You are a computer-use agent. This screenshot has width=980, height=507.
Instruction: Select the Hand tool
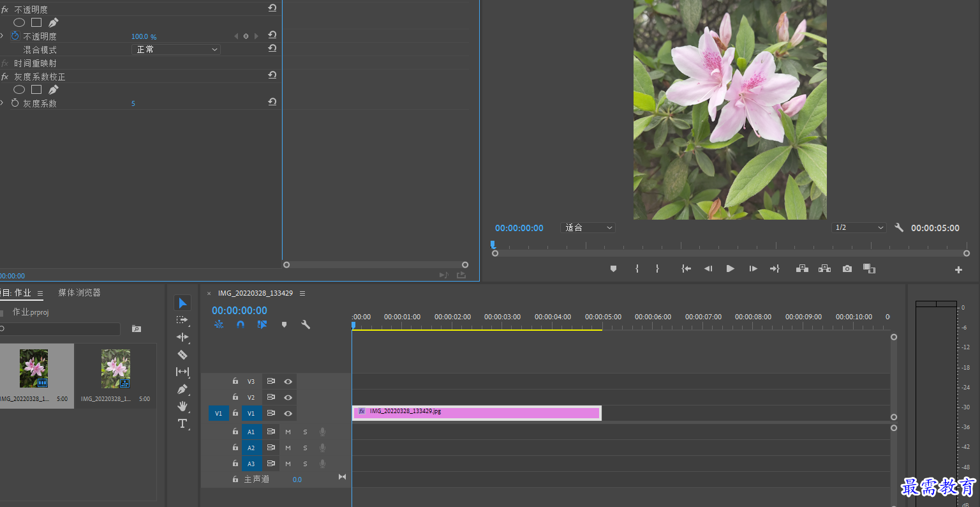coord(182,406)
